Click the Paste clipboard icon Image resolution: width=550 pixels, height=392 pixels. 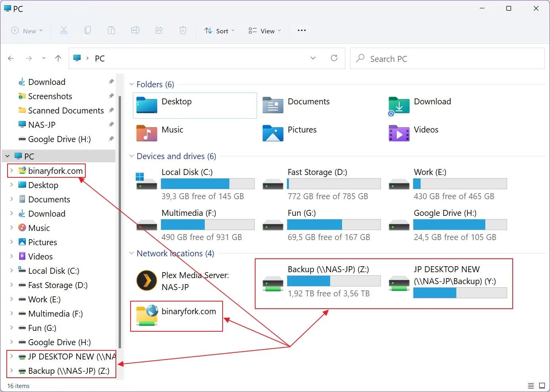pyautogui.click(x=112, y=31)
